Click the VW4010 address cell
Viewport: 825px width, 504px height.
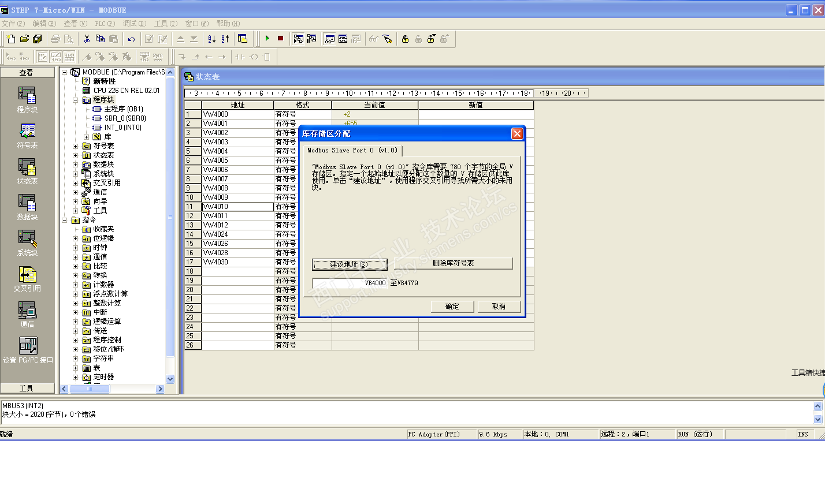[237, 207]
